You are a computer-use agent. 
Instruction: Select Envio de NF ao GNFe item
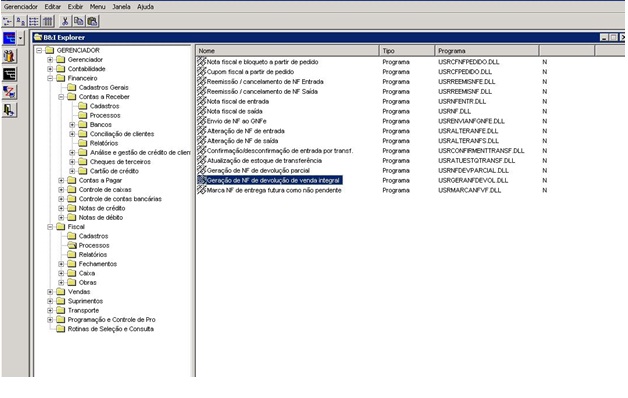point(236,121)
